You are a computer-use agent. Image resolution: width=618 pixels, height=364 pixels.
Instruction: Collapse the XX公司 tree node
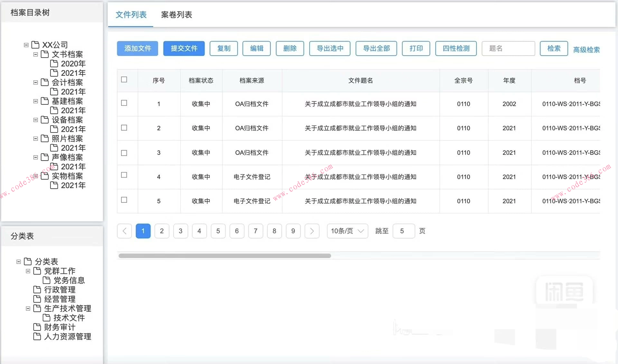(26, 45)
